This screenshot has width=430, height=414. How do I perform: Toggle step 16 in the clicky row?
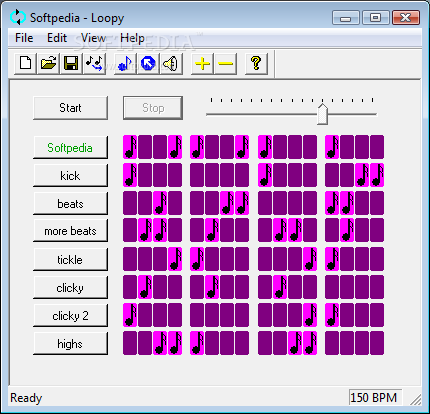377,287
